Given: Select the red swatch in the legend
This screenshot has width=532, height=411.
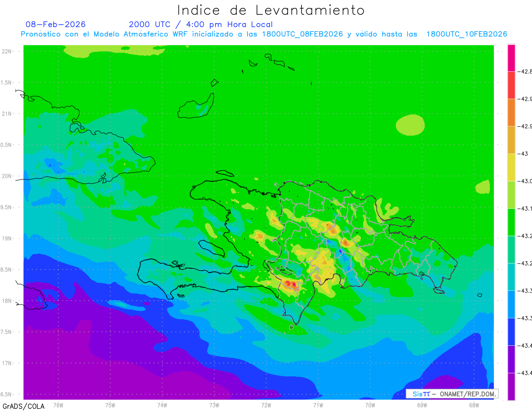Looking at the screenshot, I should (511, 85).
